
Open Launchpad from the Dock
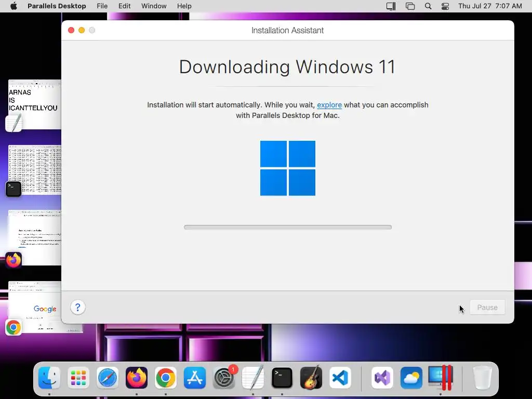point(78,378)
